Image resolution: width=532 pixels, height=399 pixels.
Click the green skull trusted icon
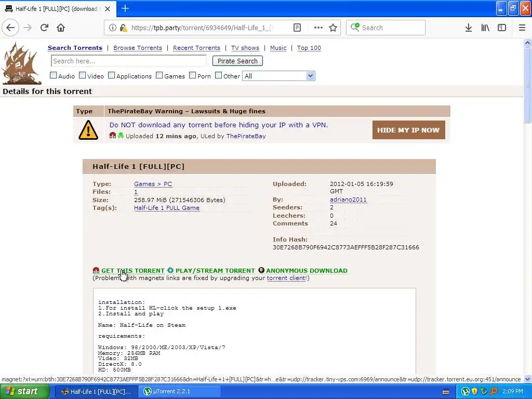[x=121, y=136]
